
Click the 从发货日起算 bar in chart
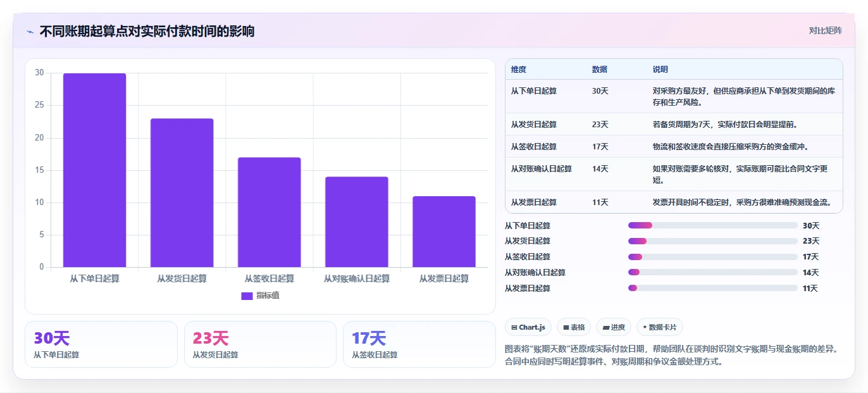click(x=182, y=193)
